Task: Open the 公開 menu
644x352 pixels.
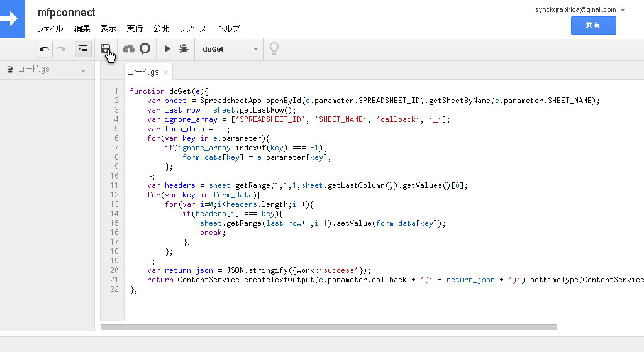Action: [x=161, y=28]
